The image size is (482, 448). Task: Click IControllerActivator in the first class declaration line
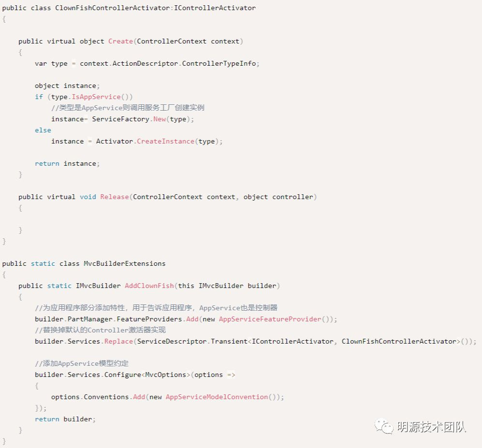(x=215, y=8)
